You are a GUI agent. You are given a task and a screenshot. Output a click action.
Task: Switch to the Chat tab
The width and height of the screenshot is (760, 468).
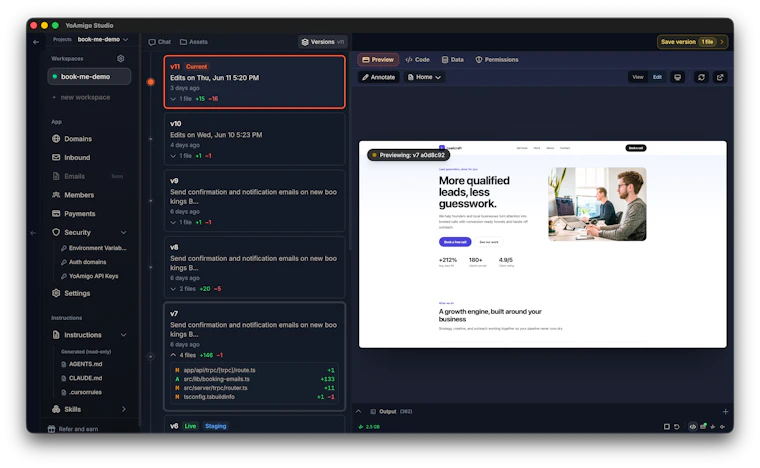point(159,42)
